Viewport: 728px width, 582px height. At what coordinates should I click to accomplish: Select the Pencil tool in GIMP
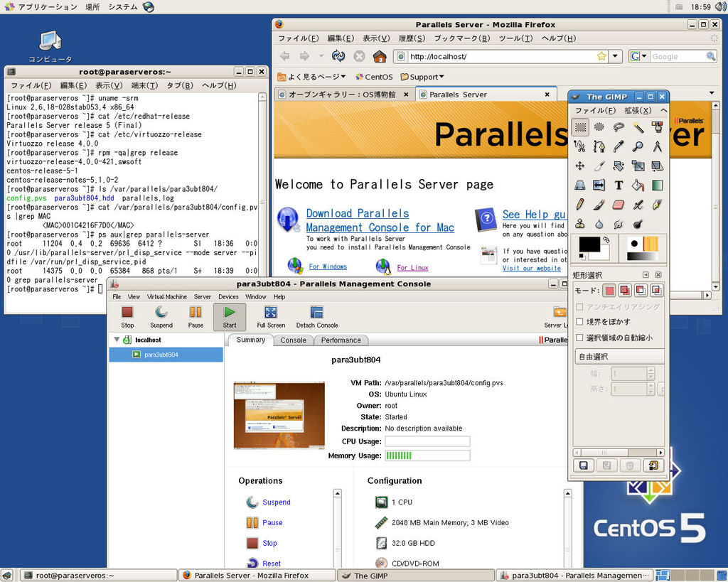tap(580, 205)
